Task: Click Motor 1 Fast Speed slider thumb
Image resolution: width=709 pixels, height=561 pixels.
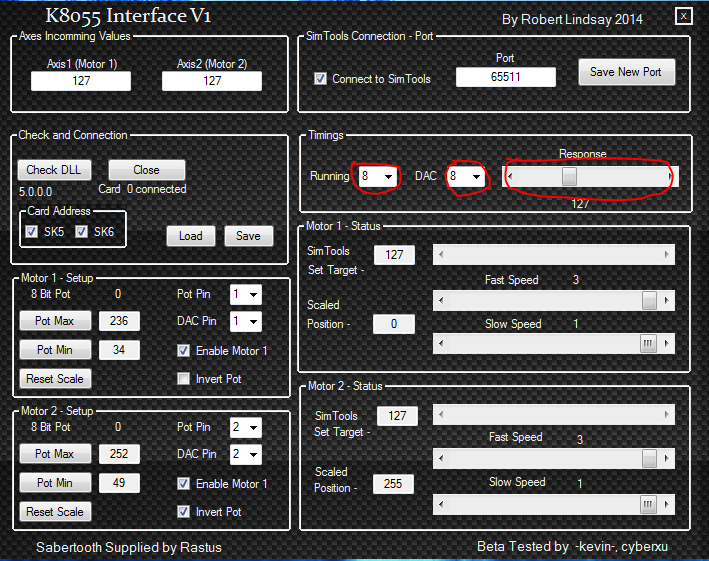Action: (x=649, y=301)
